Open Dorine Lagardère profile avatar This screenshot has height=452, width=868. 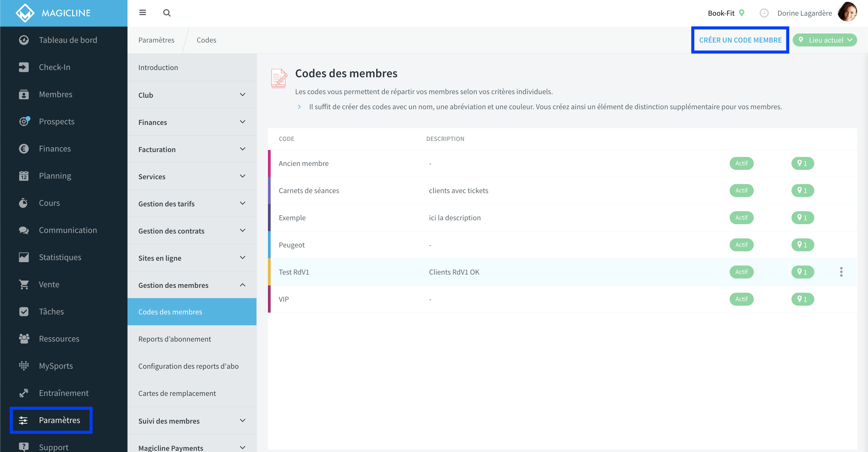848,12
